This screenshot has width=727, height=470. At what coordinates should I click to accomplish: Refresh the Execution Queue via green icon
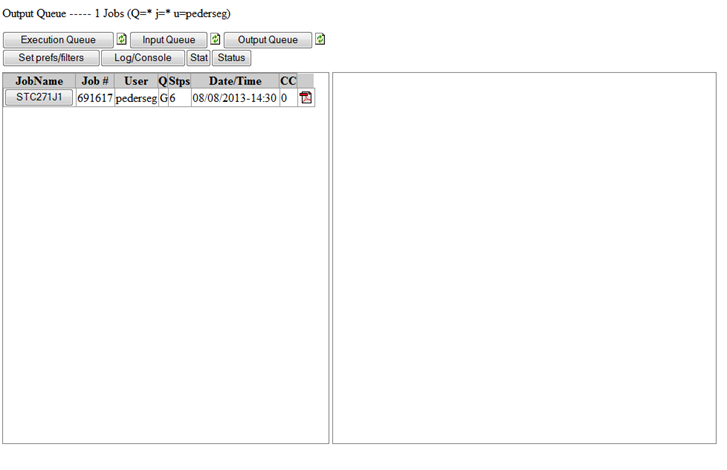(121, 39)
